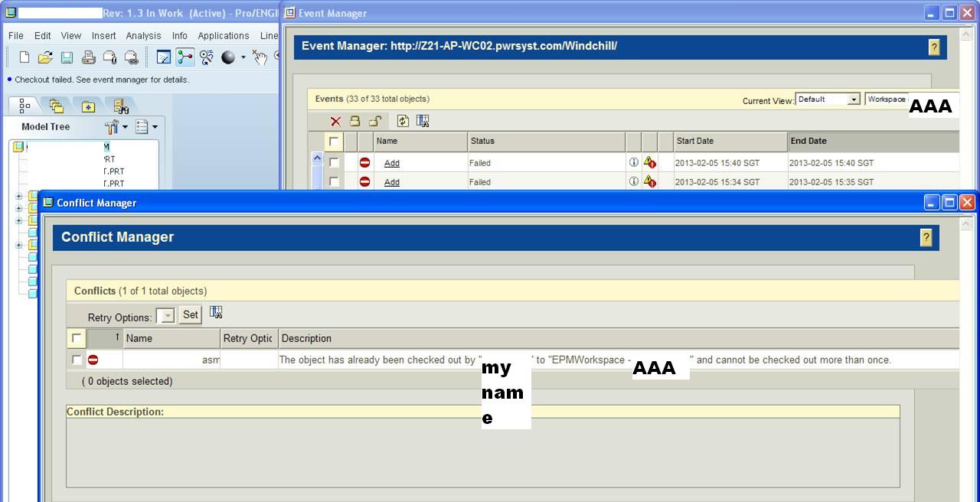
Task: Toggle the Sketcher display icon in toolbar
Action: (163, 57)
